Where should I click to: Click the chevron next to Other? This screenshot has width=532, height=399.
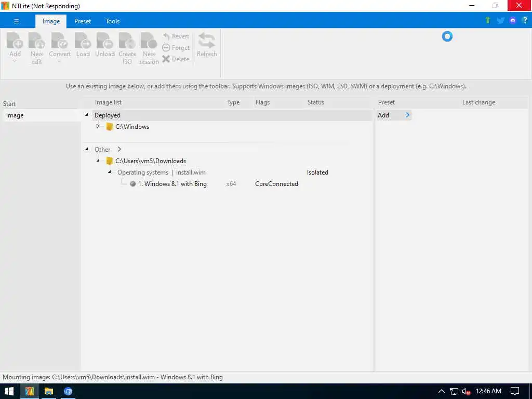(x=119, y=149)
